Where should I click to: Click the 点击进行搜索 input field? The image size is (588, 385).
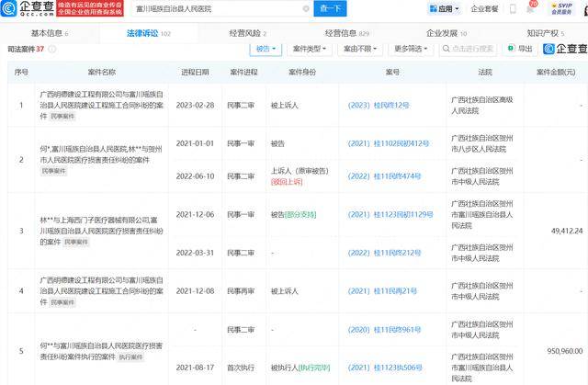[x=468, y=49]
